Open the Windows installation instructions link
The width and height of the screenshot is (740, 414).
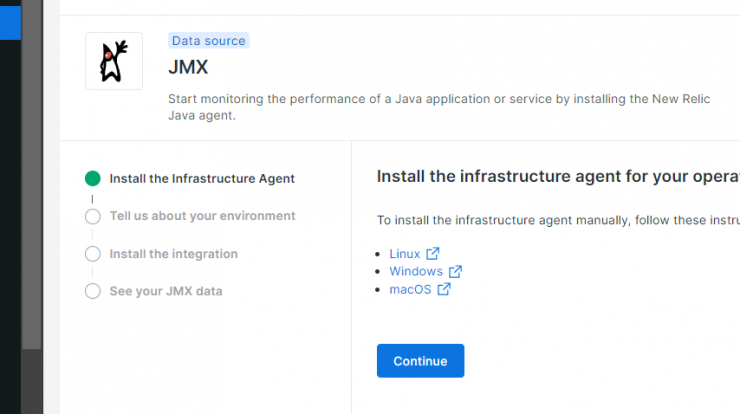click(416, 271)
